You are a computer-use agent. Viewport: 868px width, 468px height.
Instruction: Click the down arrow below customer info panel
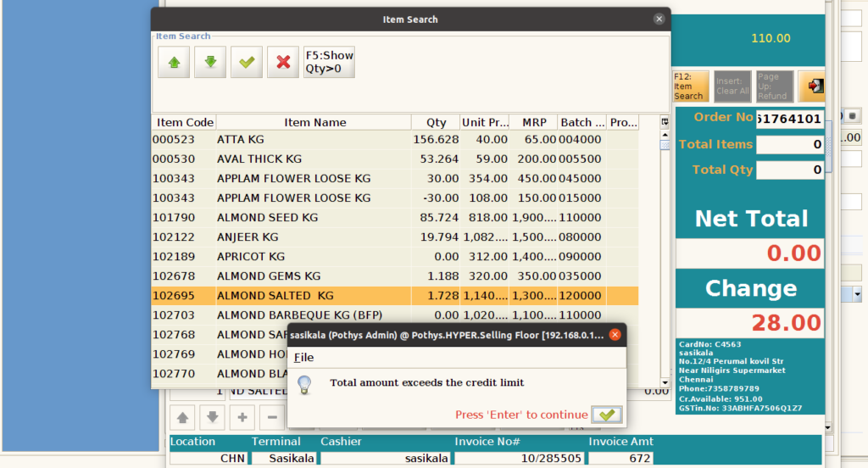pos(828,427)
